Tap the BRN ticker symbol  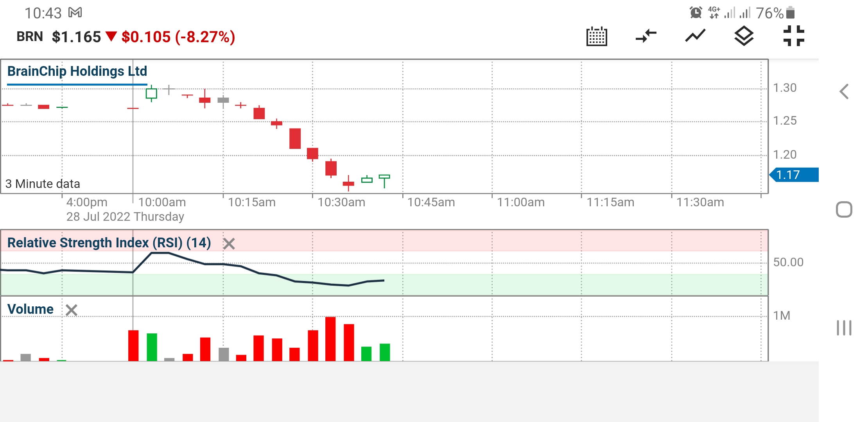pos(30,37)
